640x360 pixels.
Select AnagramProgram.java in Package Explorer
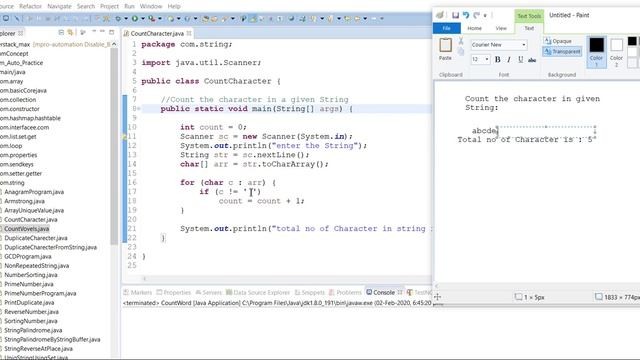point(34,192)
